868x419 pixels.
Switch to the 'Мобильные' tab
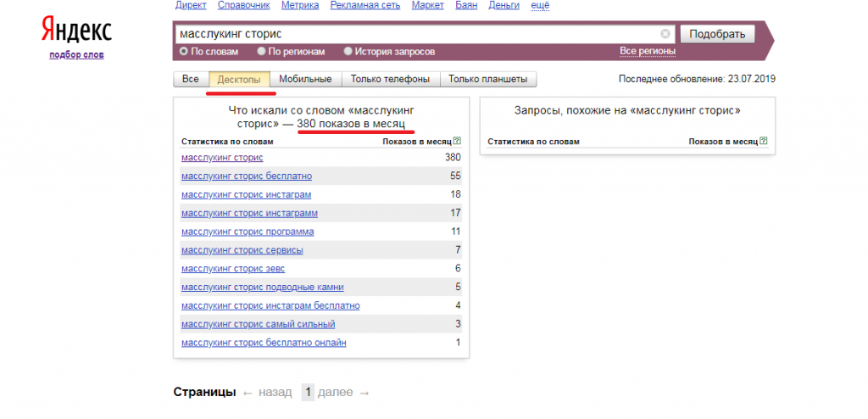click(305, 79)
